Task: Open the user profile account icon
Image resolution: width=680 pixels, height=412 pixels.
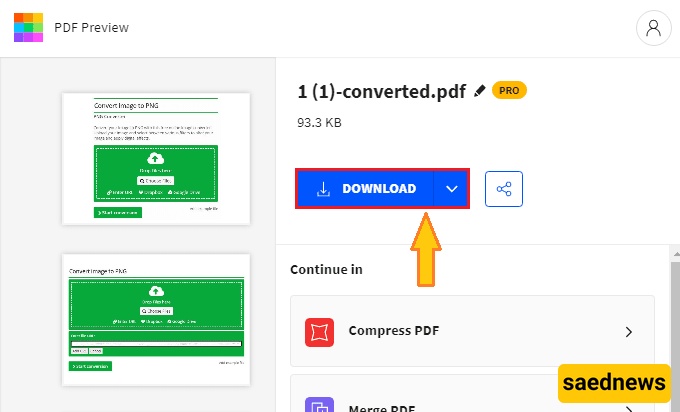Action: point(653,28)
